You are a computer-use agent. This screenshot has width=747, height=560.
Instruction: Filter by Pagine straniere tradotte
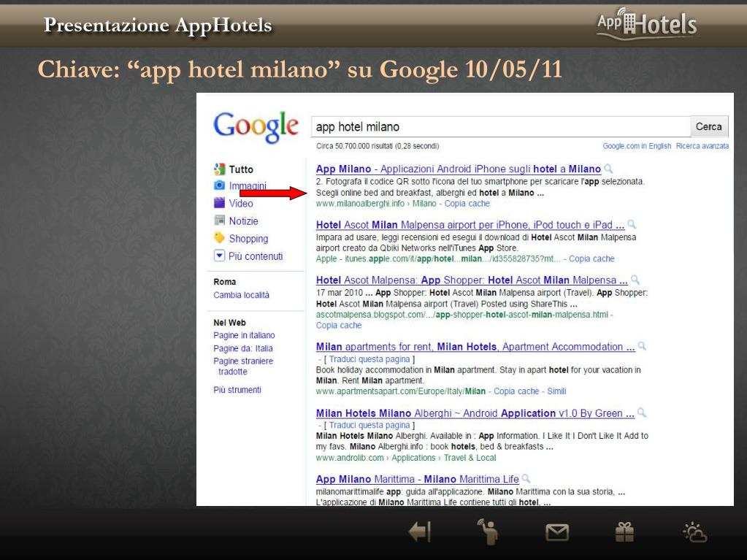coord(243,367)
